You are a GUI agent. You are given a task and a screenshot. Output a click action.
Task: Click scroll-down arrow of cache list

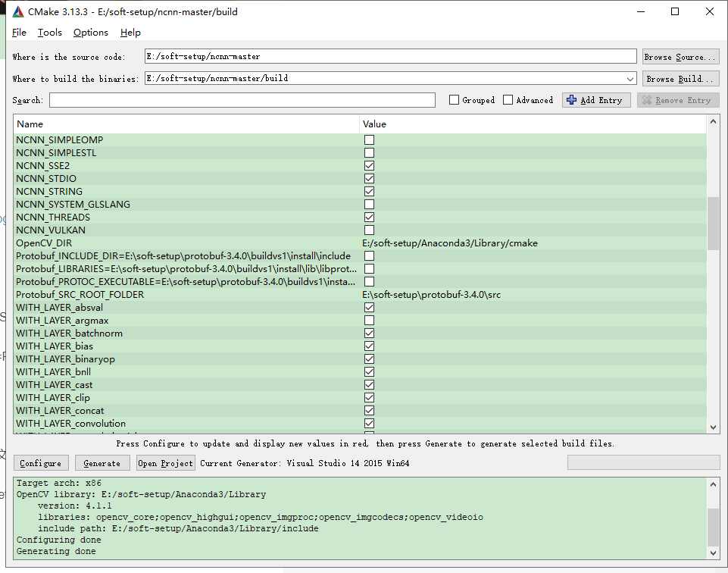713,427
